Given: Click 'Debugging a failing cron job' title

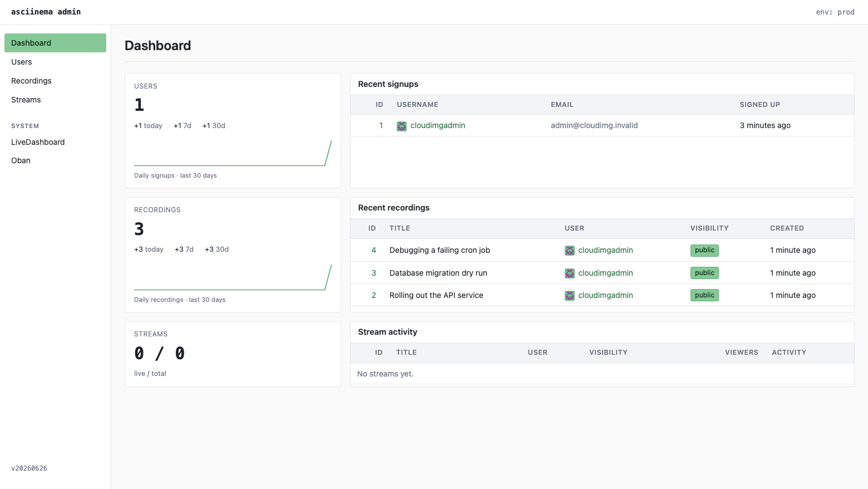Looking at the screenshot, I should pos(440,250).
